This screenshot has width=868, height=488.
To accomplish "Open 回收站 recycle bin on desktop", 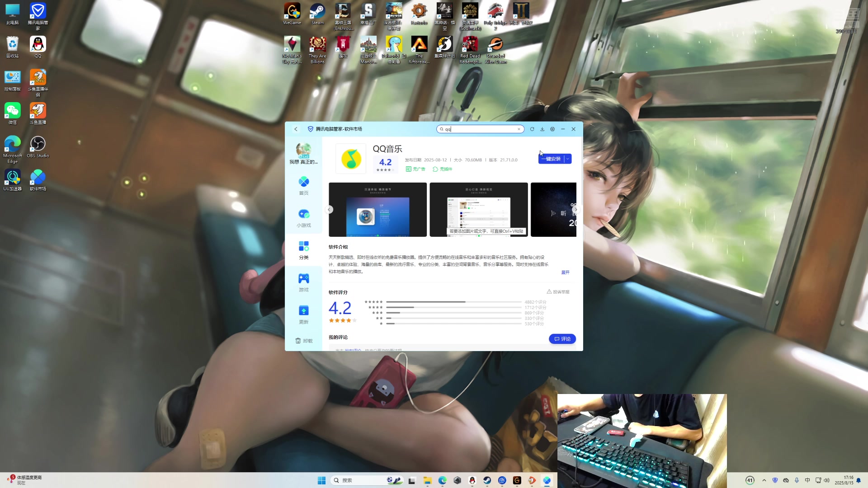I will pyautogui.click(x=13, y=47).
